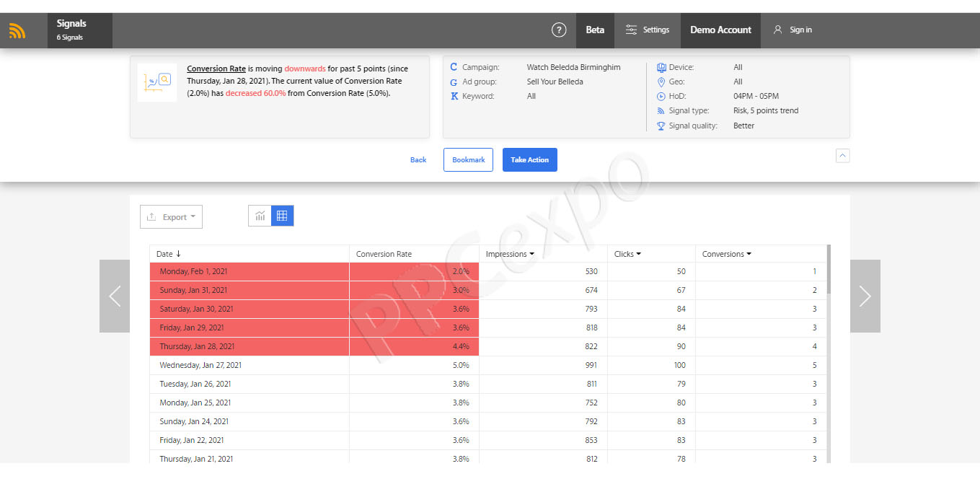980x479 pixels.
Task: Click the Settings sliders icon
Action: pyautogui.click(x=632, y=30)
